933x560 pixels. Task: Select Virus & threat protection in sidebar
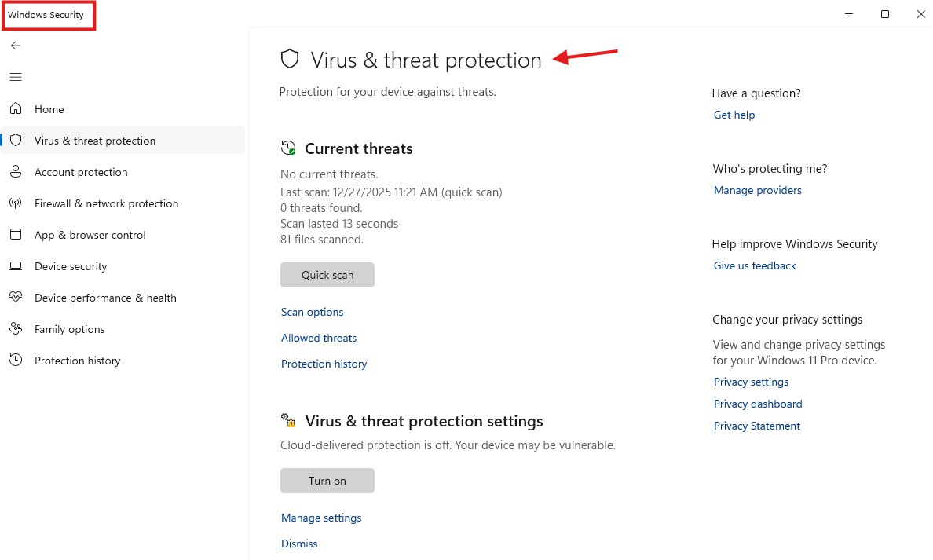[95, 141]
